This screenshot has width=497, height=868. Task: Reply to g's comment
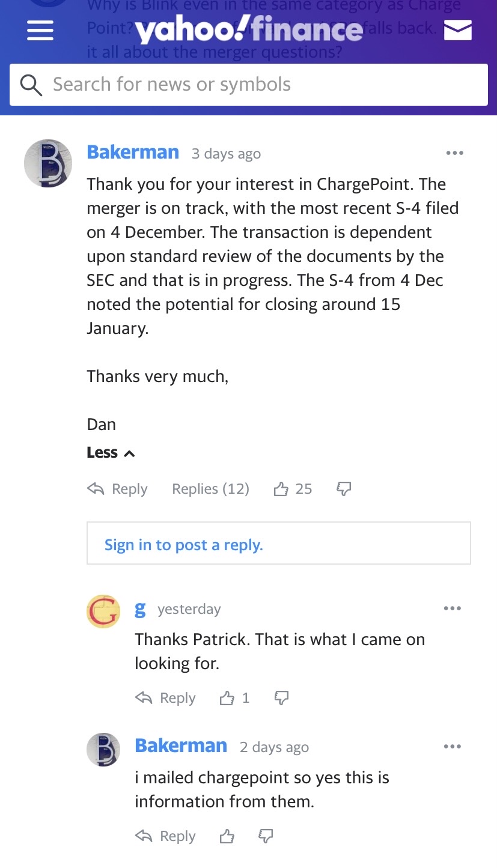[x=165, y=698]
